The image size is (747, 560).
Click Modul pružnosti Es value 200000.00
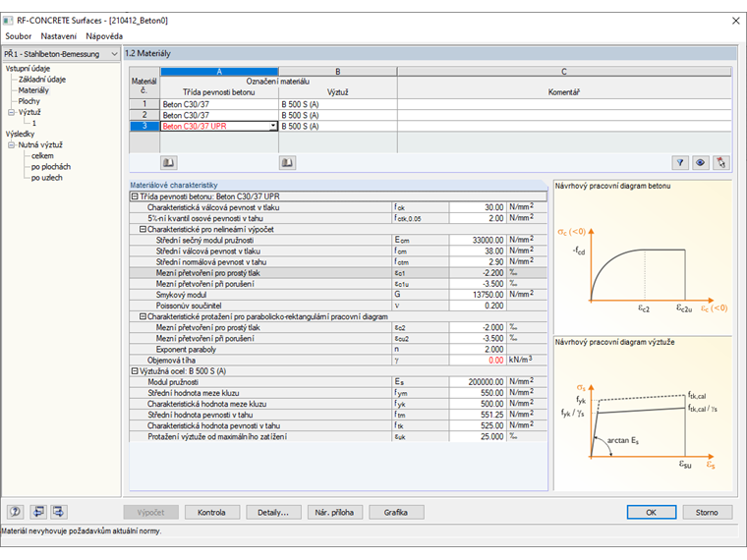(x=477, y=382)
